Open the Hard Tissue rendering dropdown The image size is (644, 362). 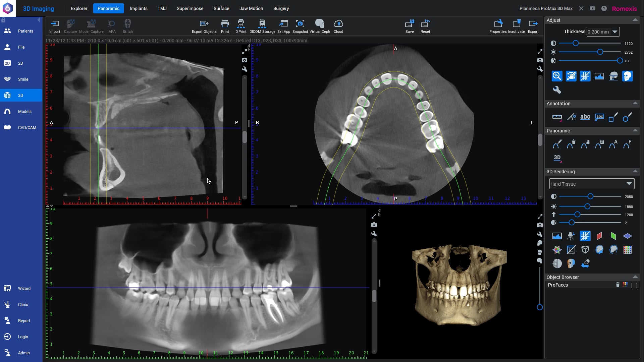click(591, 184)
